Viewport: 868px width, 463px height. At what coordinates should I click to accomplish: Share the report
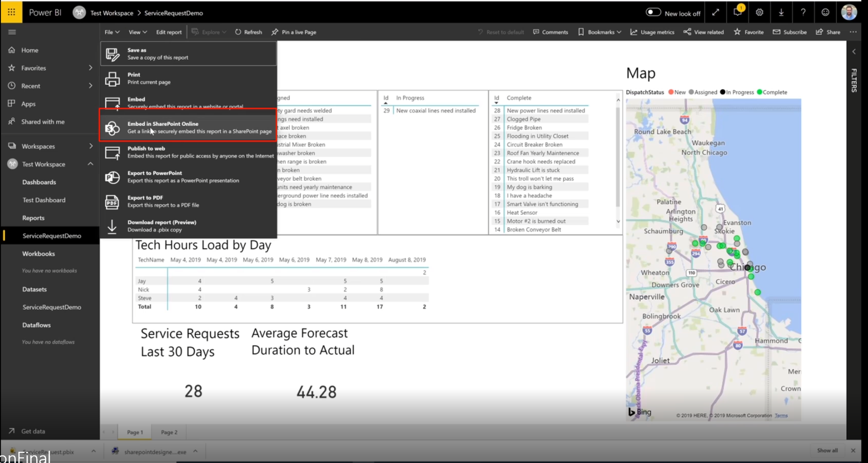click(x=828, y=32)
